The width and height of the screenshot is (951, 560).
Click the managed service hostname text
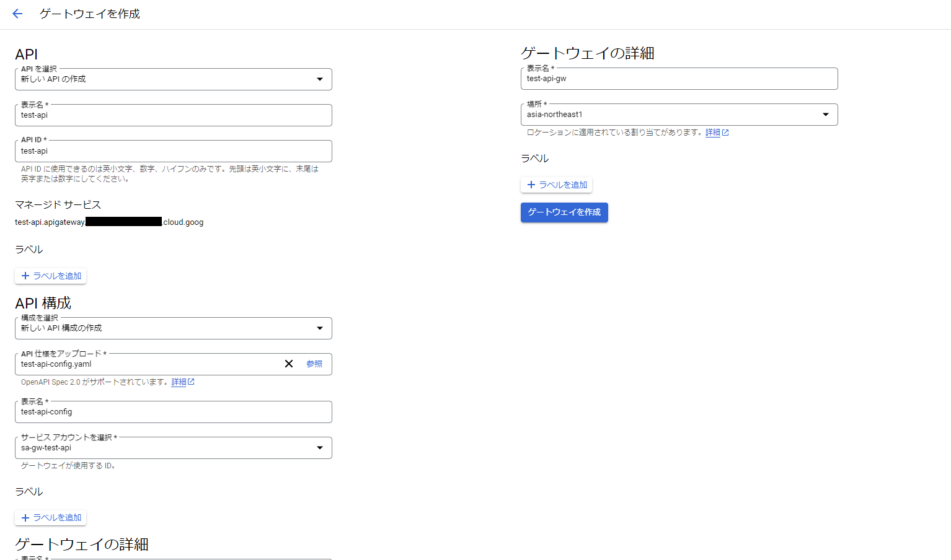109,222
